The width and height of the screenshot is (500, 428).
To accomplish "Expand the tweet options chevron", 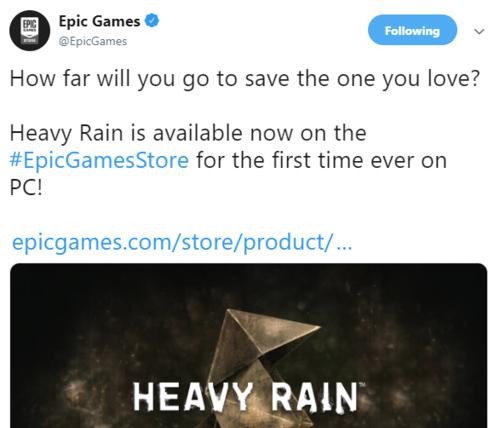I will tap(479, 31).
